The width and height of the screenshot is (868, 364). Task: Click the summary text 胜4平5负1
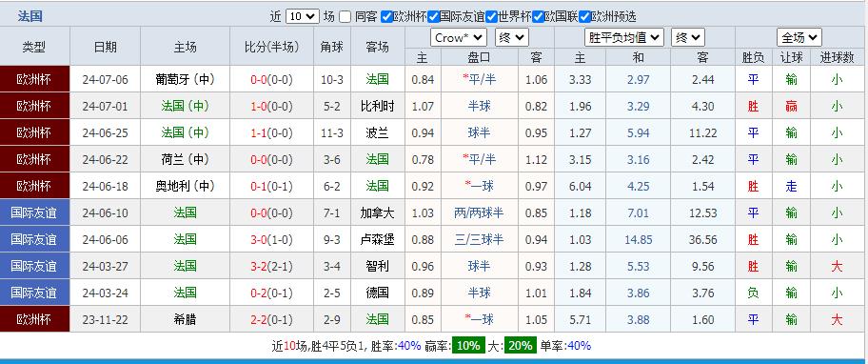(x=338, y=346)
